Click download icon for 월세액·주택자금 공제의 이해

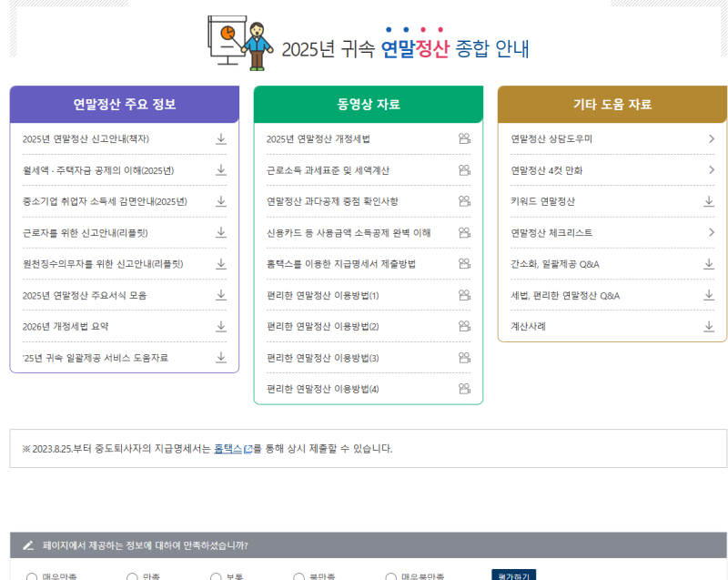click(x=221, y=170)
